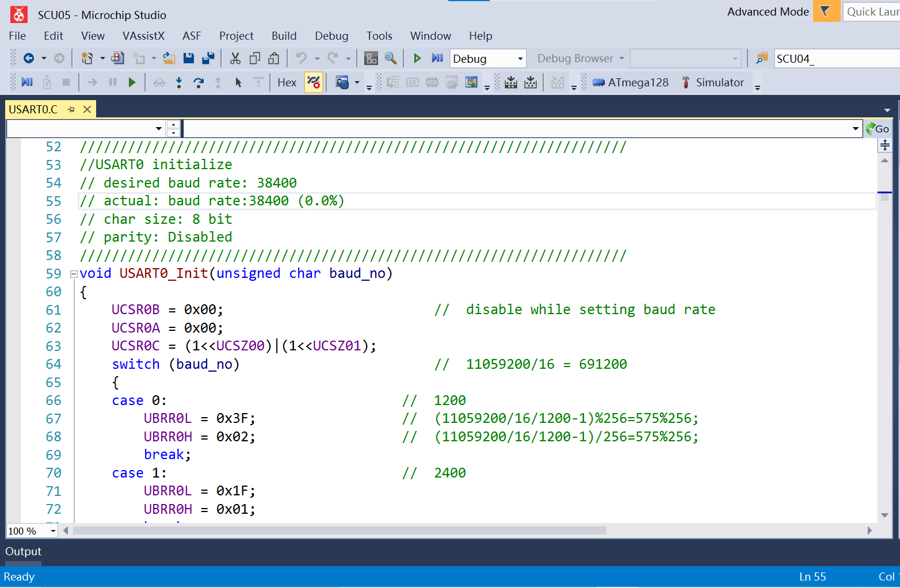Cut selection with the scissors icon
Viewport: 900px width, 588px height.
pyautogui.click(x=235, y=58)
